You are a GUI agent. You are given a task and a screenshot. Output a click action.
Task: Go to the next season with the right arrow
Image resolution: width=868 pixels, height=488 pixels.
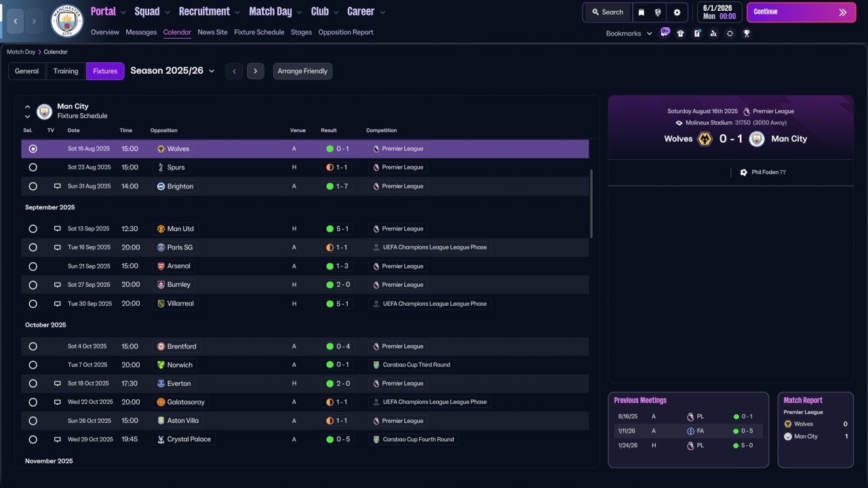[256, 71]
